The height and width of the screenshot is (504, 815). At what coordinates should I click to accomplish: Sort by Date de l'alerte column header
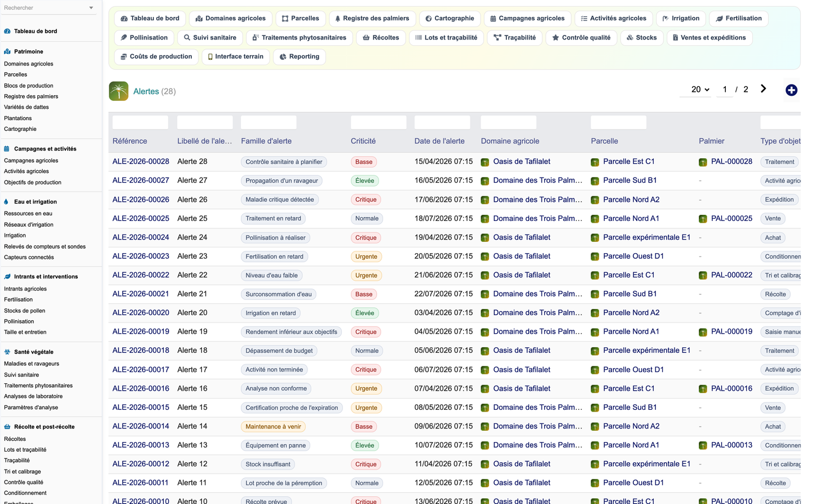tap(439, 142)
